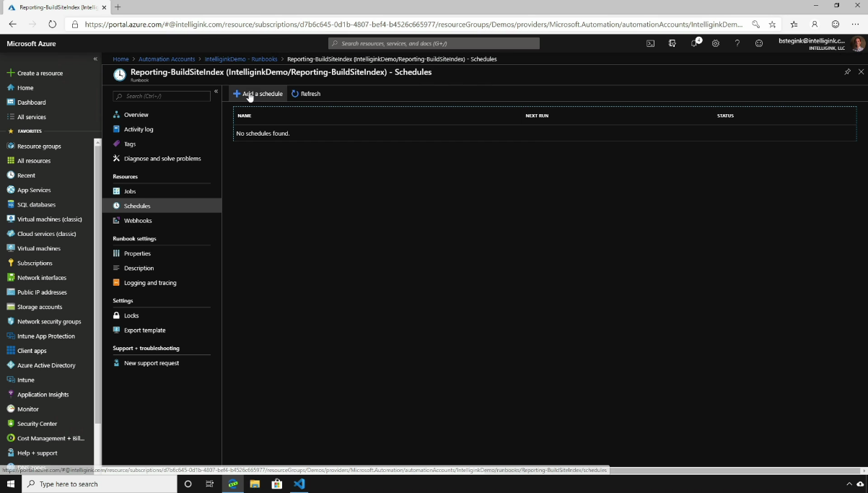This screenshot has height=493, width=868.
Task: Click the Add a schedule button
Action: tap(258, 94)
